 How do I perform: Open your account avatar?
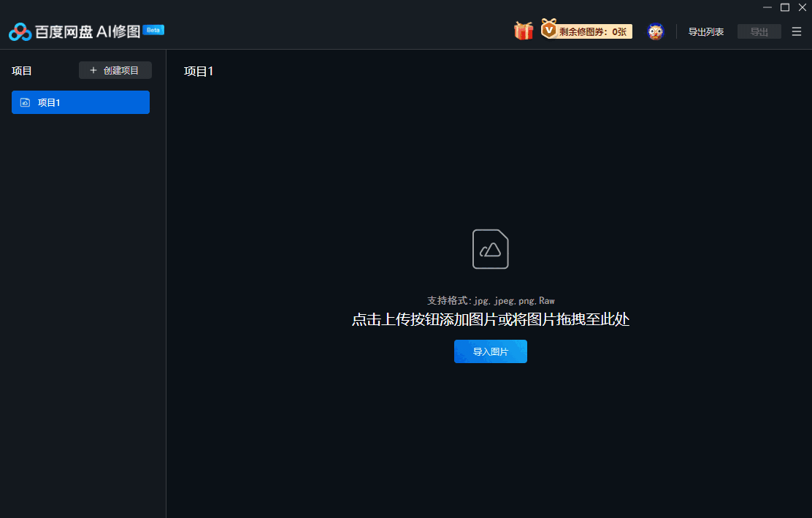tap(655, 31)
